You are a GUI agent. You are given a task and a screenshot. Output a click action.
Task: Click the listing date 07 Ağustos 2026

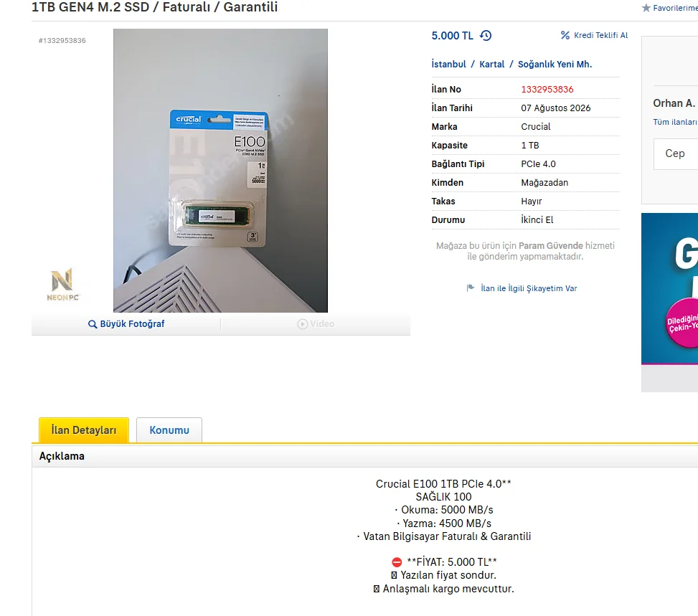pos(555,108)
